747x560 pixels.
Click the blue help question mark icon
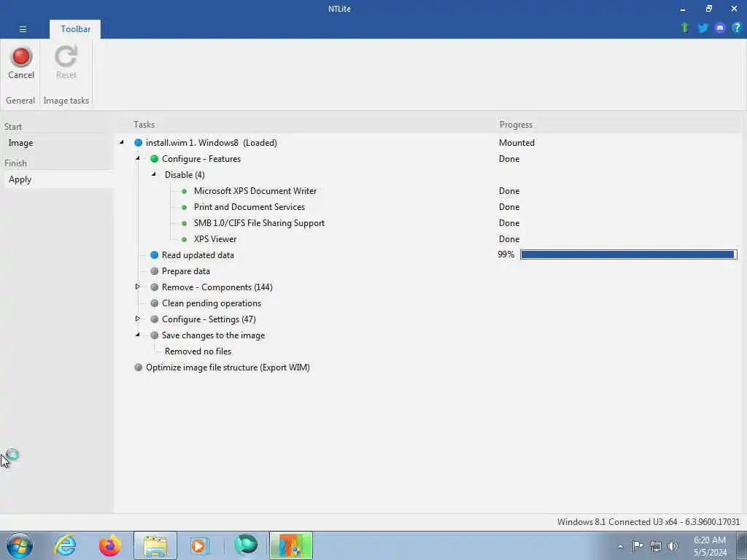point(737,28)
